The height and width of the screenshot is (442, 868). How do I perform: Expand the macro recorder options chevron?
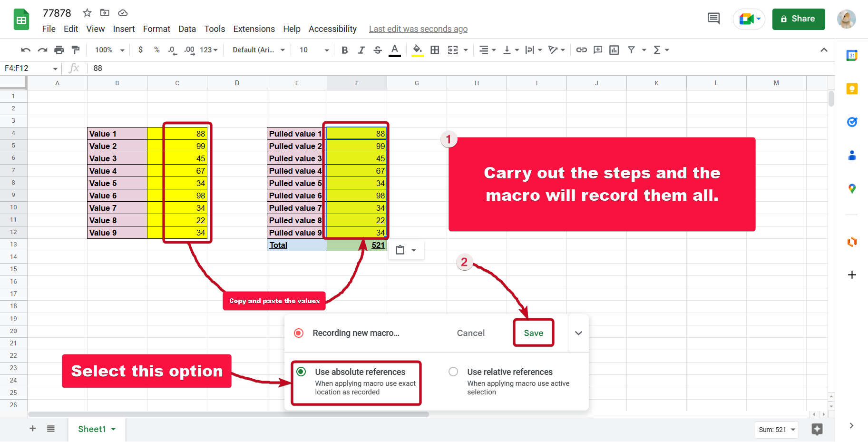click(x=578, y=333)
